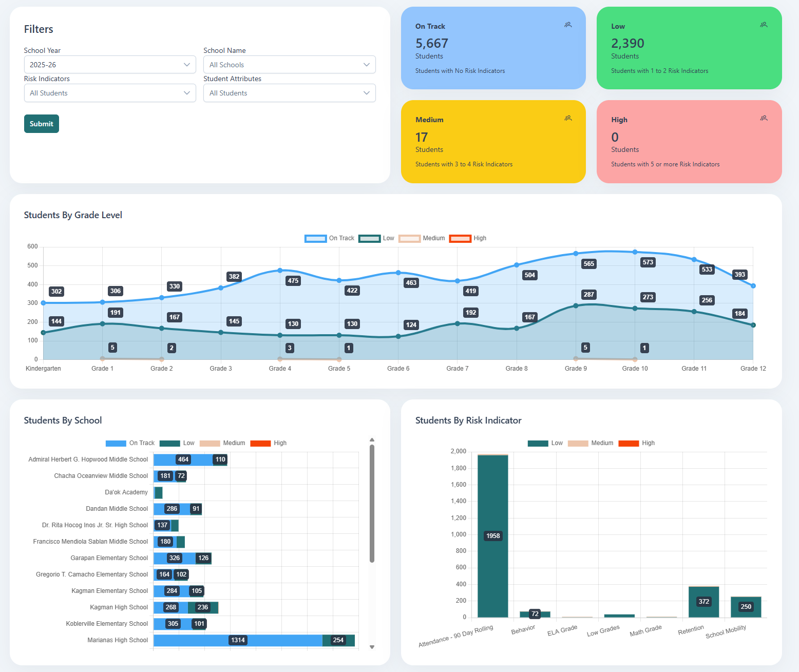
Task: Click the people icon on the Medium card
Action: (568, 118)
